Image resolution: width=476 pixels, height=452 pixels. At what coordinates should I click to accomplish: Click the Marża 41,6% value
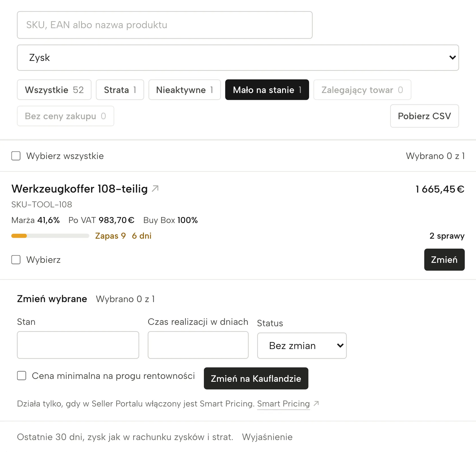(36, 220)
